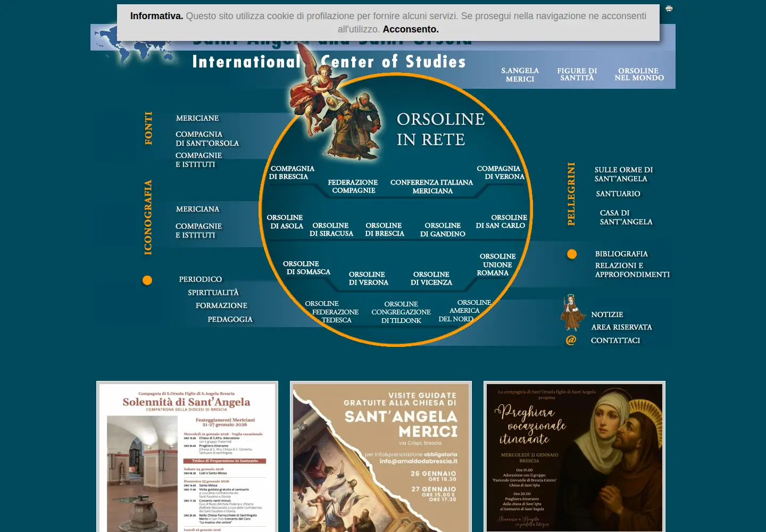
Task: Open the Visite Guidate Sant'Angela Merici poster
Action: coord(381,458)
